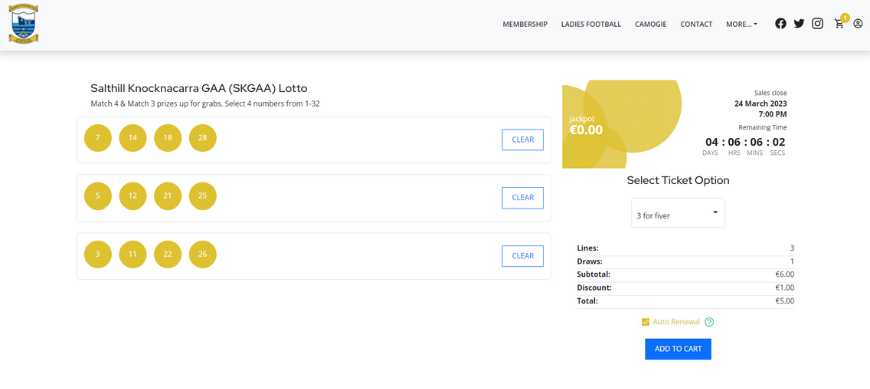Open the club Facebook page icon
870x389 pixels.
tap(780, 24)
